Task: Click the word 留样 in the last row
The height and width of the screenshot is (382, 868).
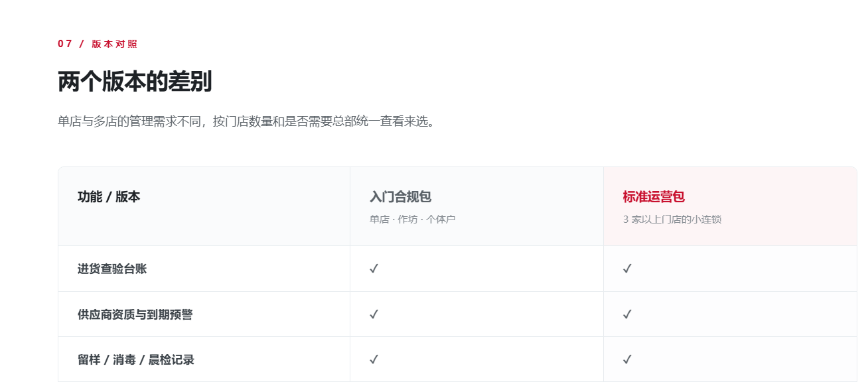Action: pyautogui.click(x=89, y=359)
